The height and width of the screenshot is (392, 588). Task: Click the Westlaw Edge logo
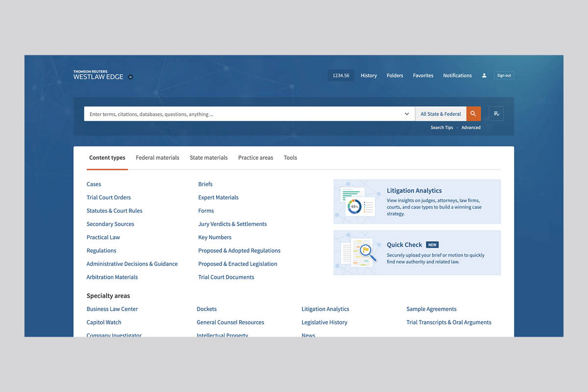click(98, 75)
